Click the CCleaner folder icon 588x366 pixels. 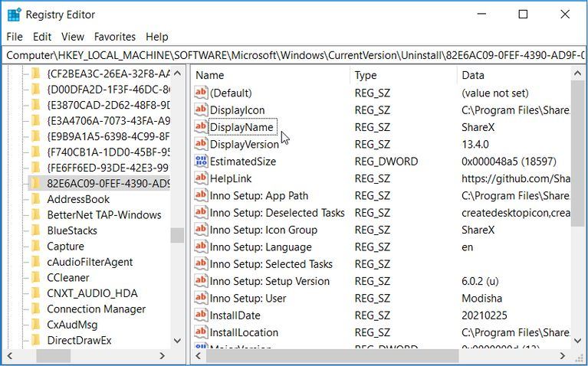click(x=35, y=278)
